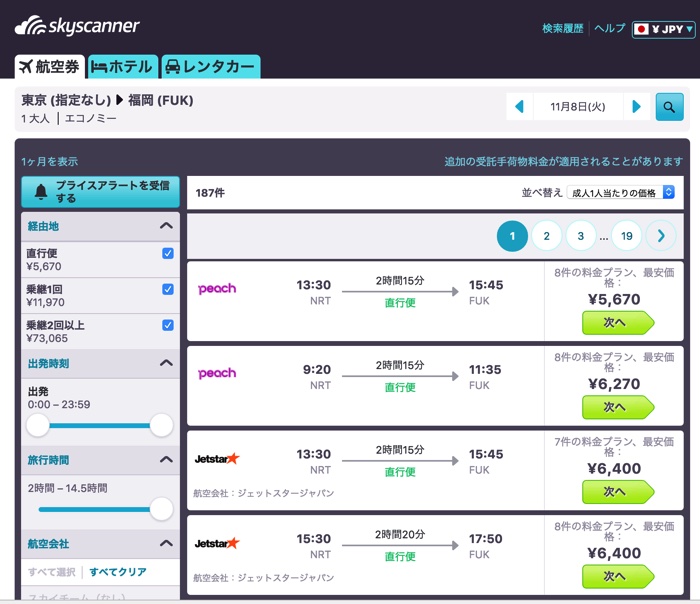700x604 pixels.
Task: Click the Japan flag currency icon
Action: (642, 29)
